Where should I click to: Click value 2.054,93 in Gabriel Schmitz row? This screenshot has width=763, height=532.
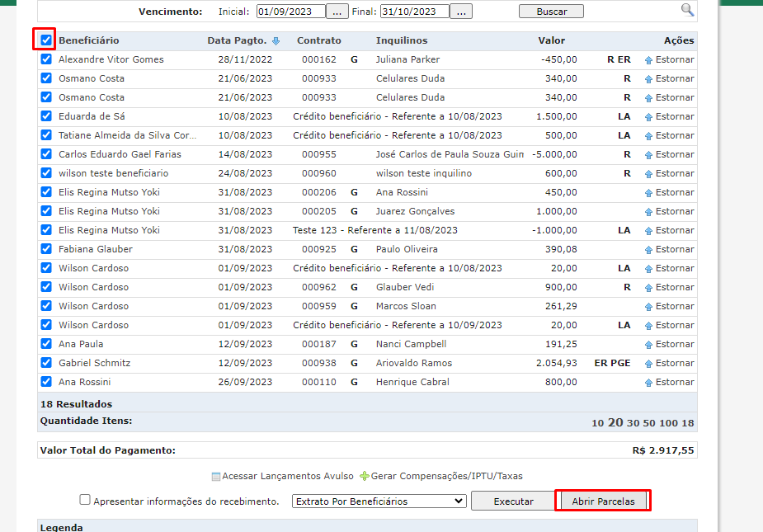point(556,363)
